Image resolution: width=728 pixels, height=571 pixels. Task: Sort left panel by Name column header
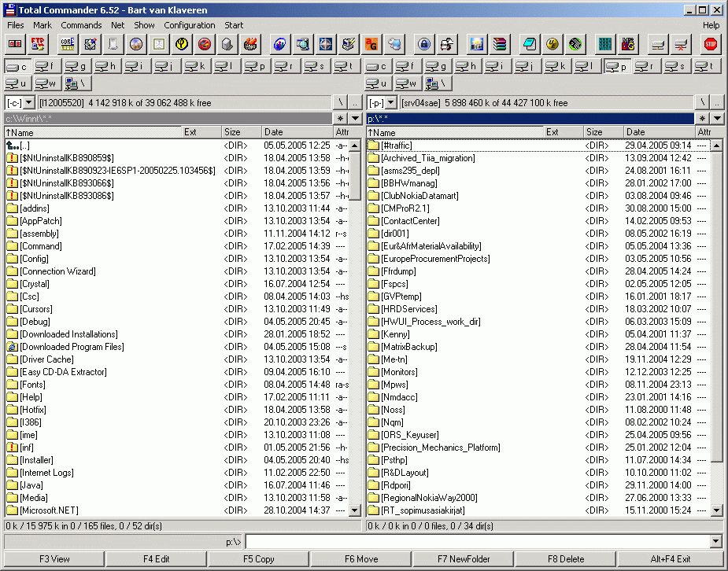point(93,132)
